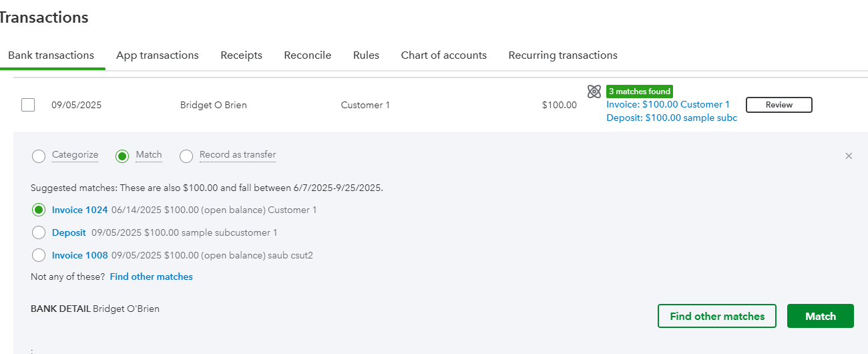Select the Categorize radio option
Viewport: 868px width, 354px height.
(x=39, y=156)
